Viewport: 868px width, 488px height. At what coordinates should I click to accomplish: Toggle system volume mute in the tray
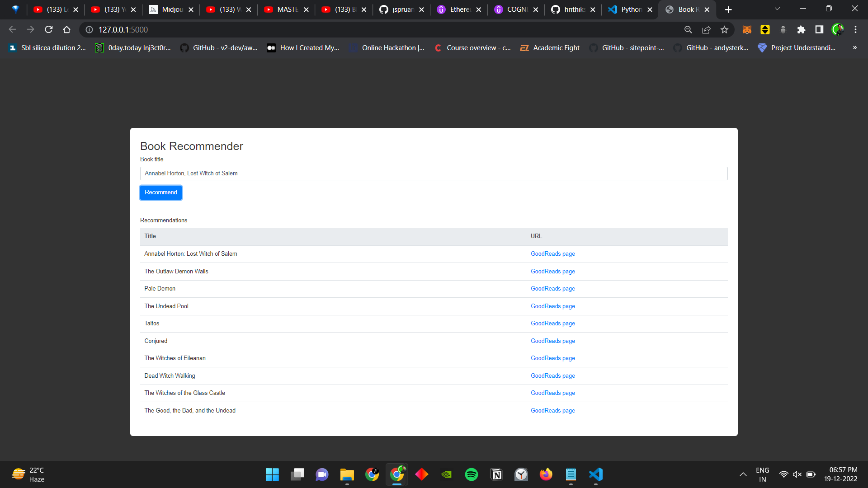[x=797, y=474]
